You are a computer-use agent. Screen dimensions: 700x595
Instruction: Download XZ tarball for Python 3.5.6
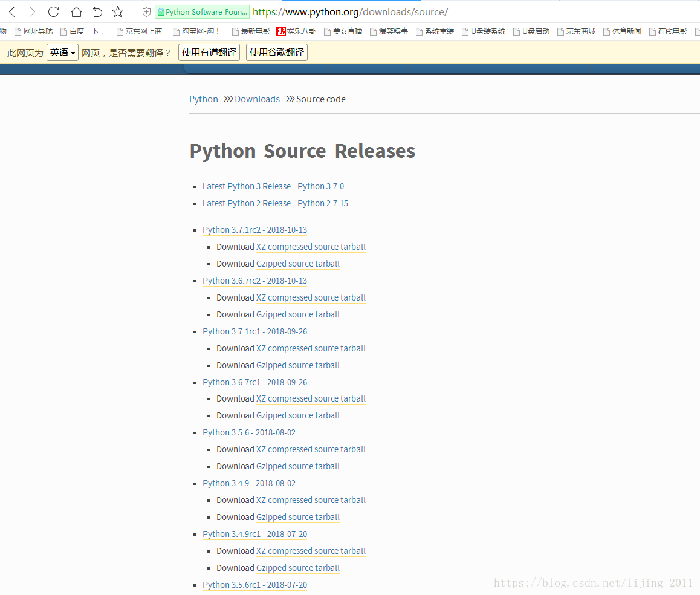coord(311,450)
